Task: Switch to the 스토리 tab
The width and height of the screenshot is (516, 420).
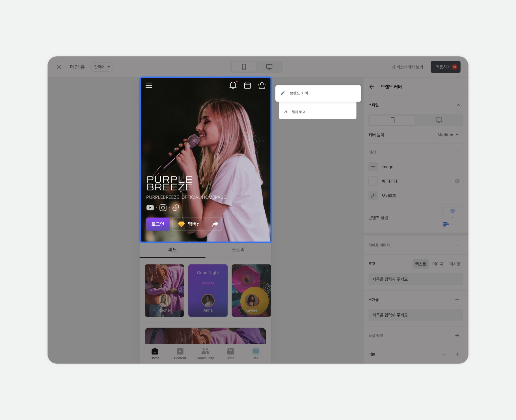Action: click(x=238, y=250)
